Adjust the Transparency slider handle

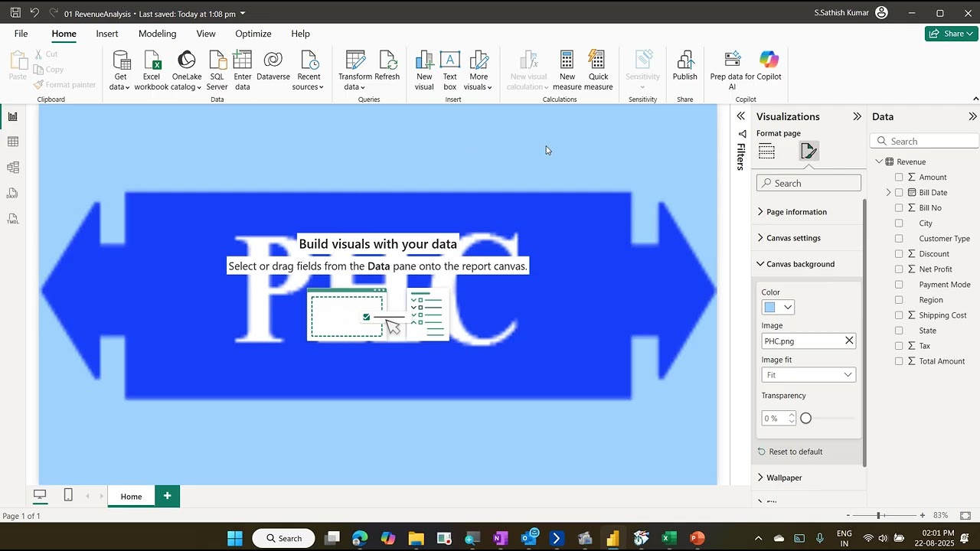click(805, 418)
